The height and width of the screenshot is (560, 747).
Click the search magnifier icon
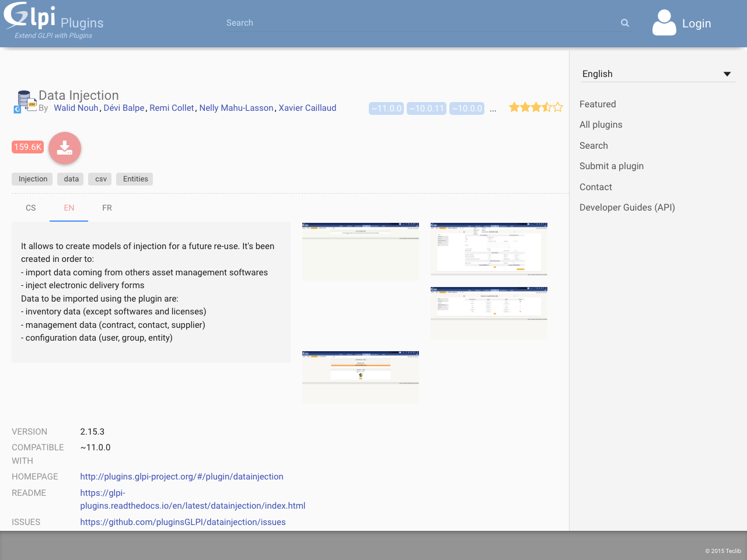point(624,23)
